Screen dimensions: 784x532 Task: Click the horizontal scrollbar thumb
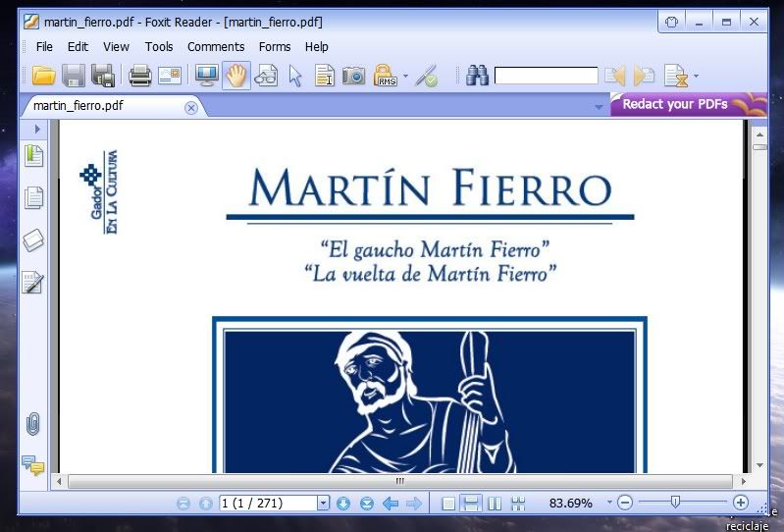pos(400,482)
